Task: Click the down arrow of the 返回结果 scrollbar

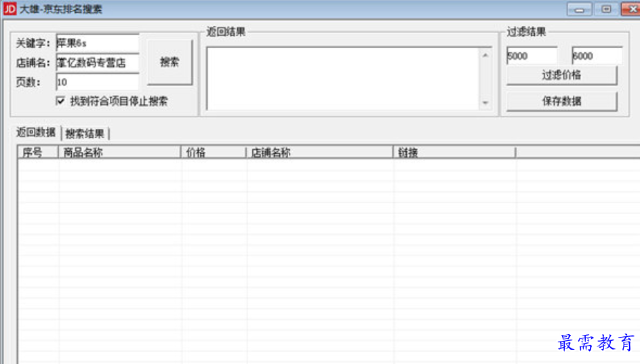Action: [x=485, y=103]
